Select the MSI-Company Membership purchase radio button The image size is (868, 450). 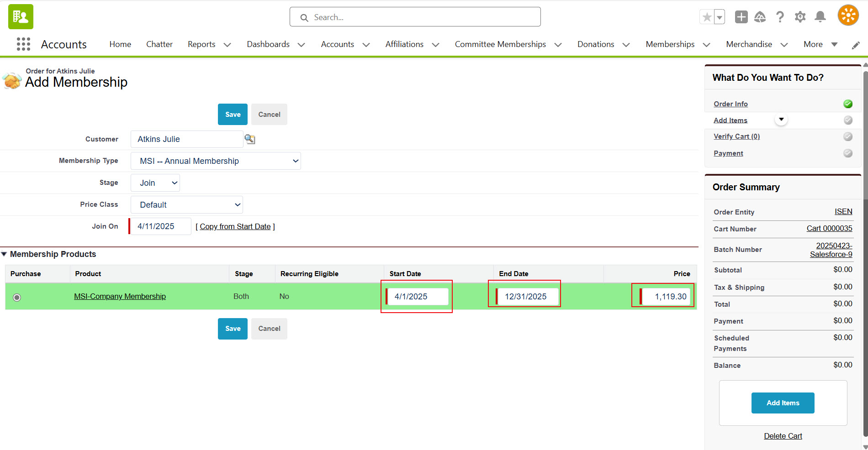[17, 298]
